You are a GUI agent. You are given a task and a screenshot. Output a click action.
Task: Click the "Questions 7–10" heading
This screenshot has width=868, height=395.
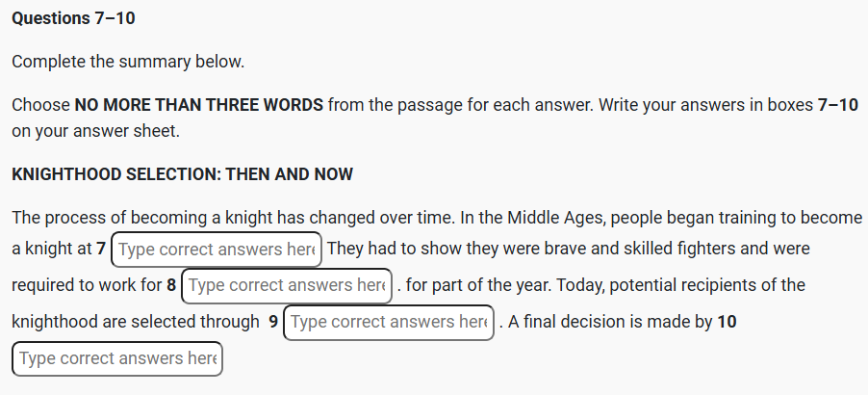click(74, 18)
